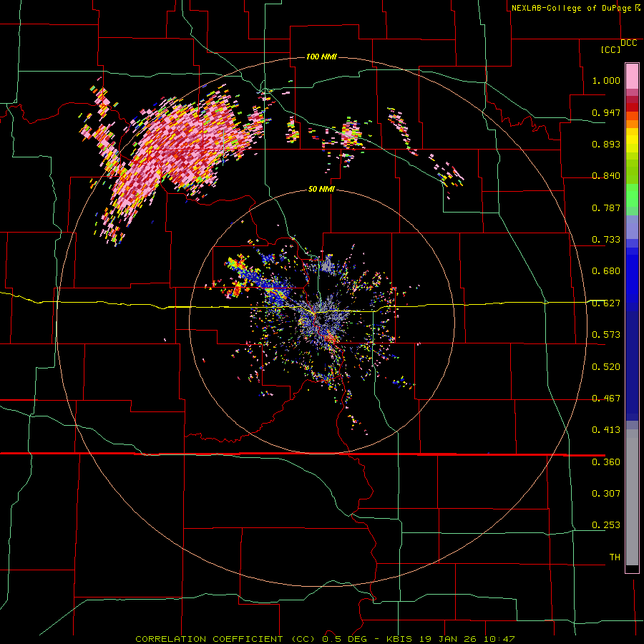Click the [CC] units label

tap(610, 49)
